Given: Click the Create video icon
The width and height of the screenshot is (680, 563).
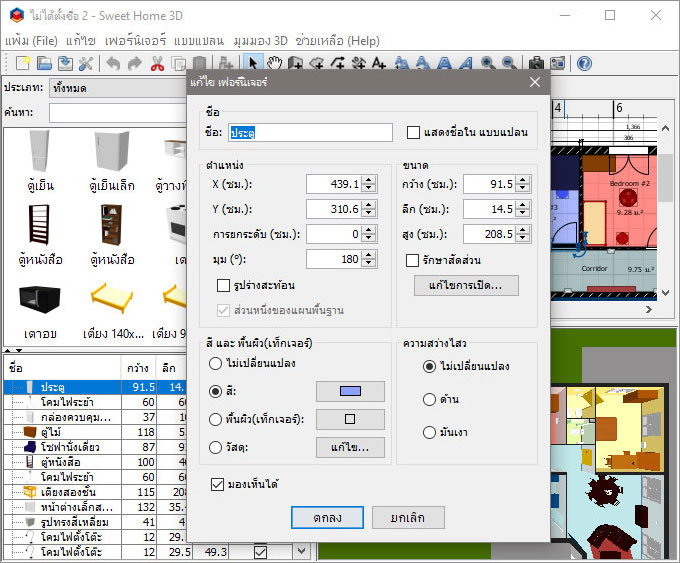Looking at the screenshot, I should pos(558,63).
